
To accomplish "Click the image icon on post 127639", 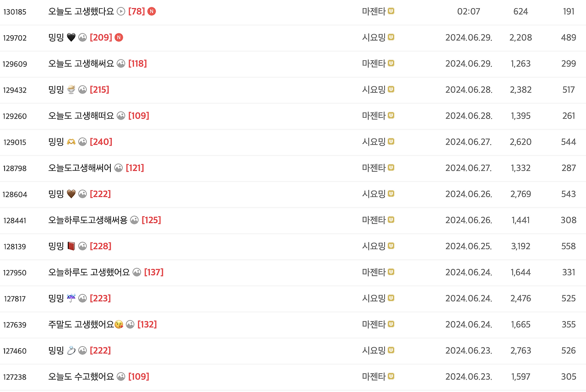I will 130,325.
